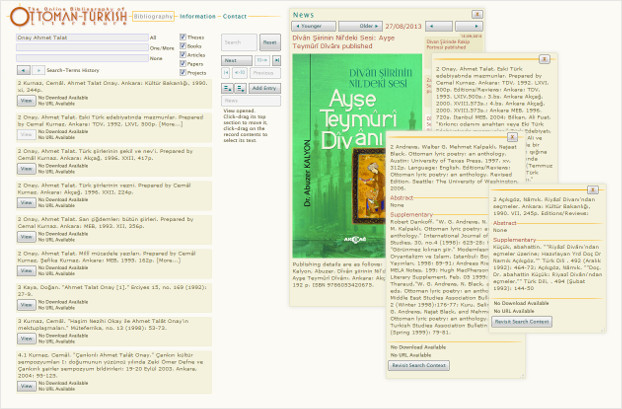Toggle the Papers checkbox
Image resolution: width=622 pixels, height=409 pixels.
tap(183, 63)
